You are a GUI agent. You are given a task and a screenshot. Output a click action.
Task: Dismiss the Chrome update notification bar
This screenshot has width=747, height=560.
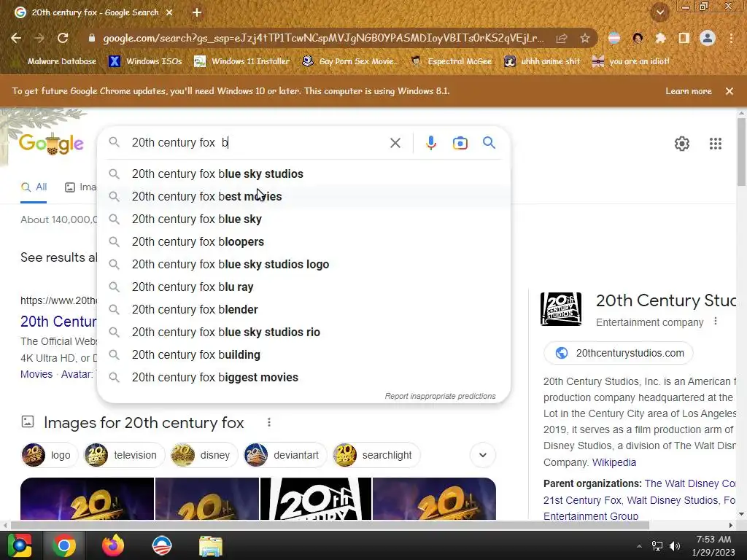(729, 91)
